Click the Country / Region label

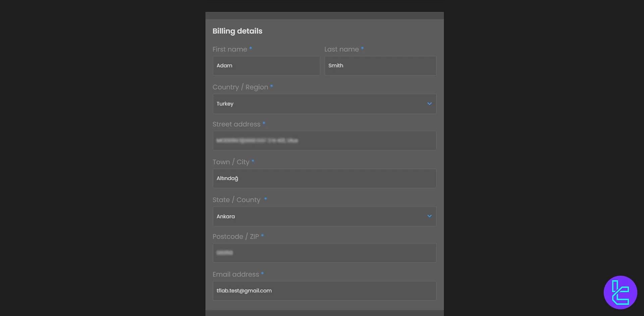[240, 87]
